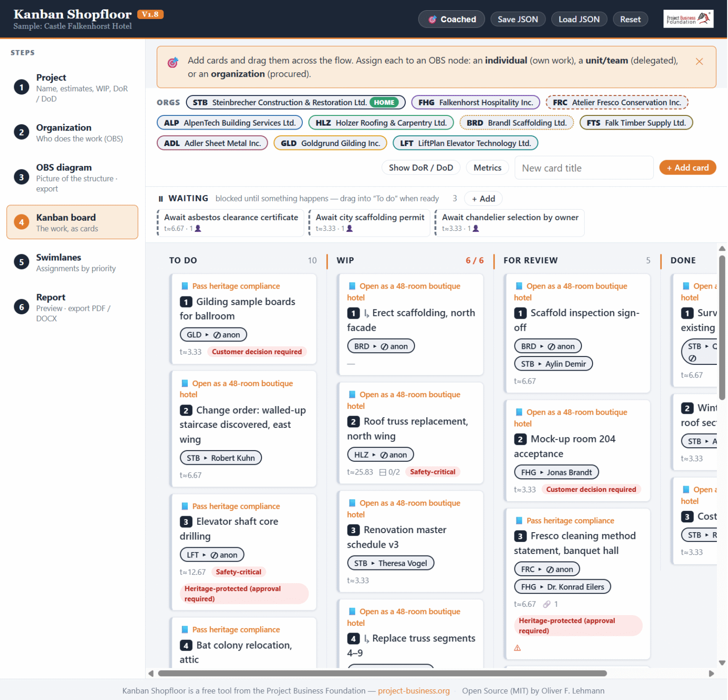Click the vertical board scrollbar
Image resolution: width=728 pixels, height=700 pixels.
[722, 327]
